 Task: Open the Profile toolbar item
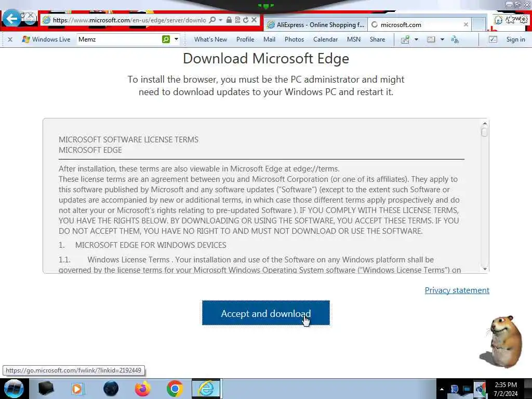[245, 39]
